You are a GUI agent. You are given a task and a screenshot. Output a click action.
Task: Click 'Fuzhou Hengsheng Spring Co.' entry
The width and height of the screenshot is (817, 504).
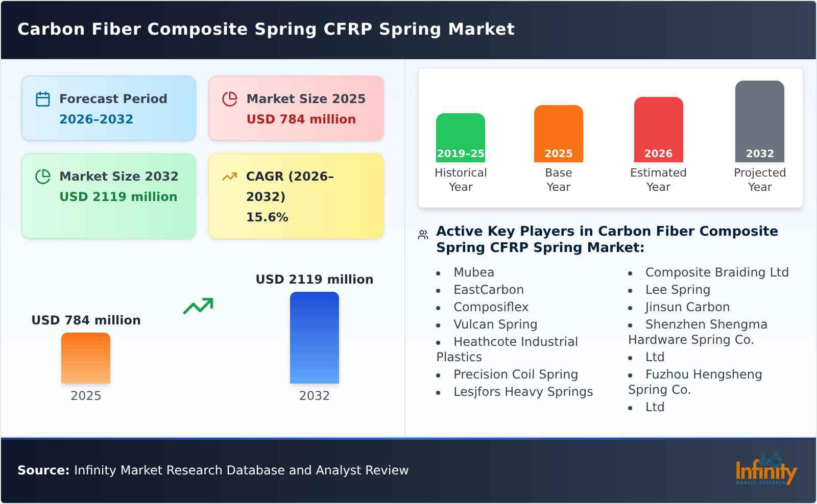tap(695, 382)
